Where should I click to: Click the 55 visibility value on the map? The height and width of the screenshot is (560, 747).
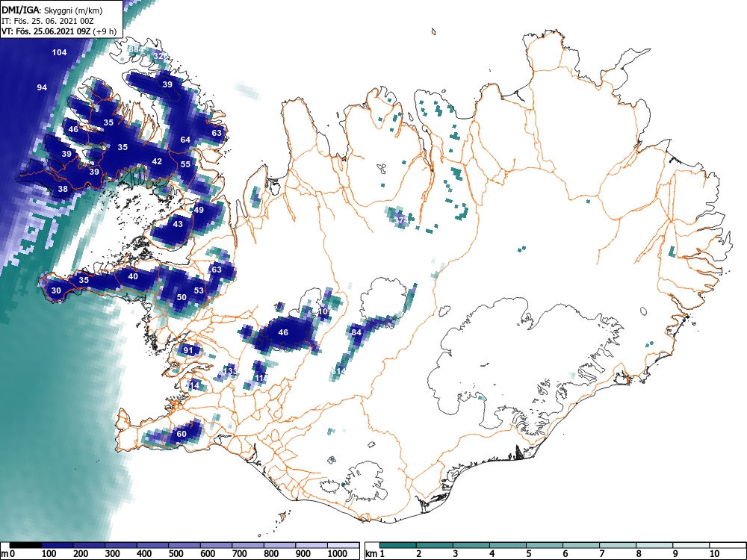[x=185, y=164]
